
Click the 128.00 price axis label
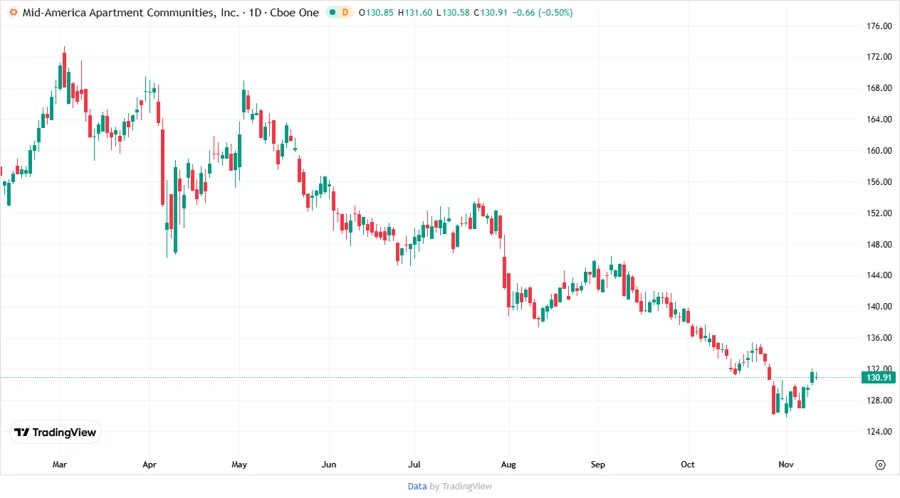point(879,400)
